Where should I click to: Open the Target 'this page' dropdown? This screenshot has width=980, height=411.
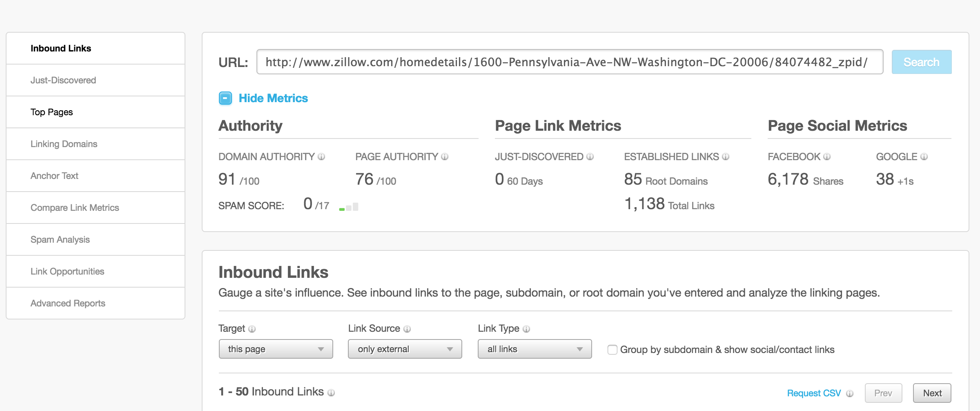click(276, 349)
